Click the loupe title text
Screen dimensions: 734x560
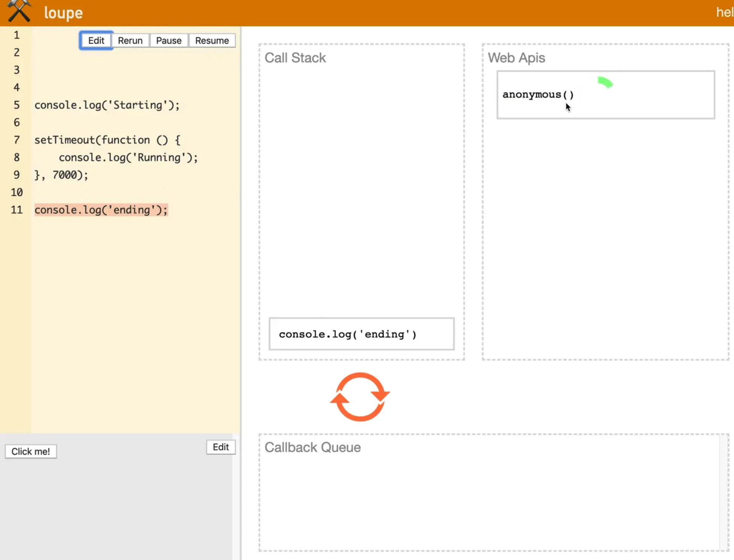pos(63,13)
